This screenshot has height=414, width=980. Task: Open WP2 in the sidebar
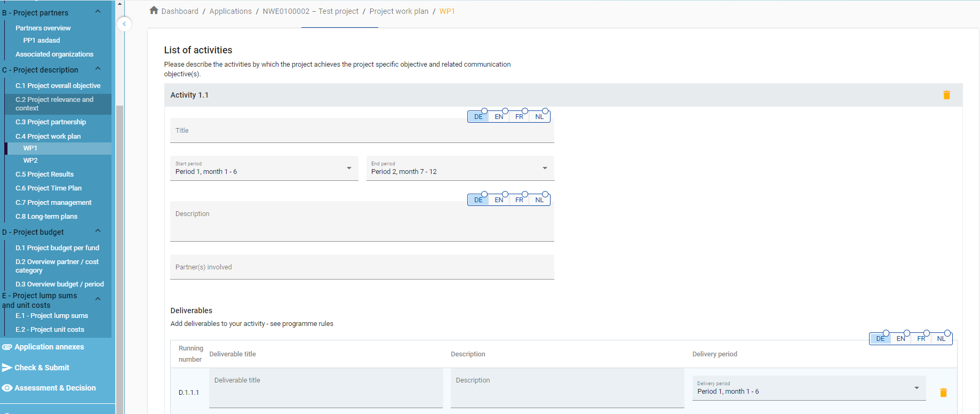coord(30,161)
